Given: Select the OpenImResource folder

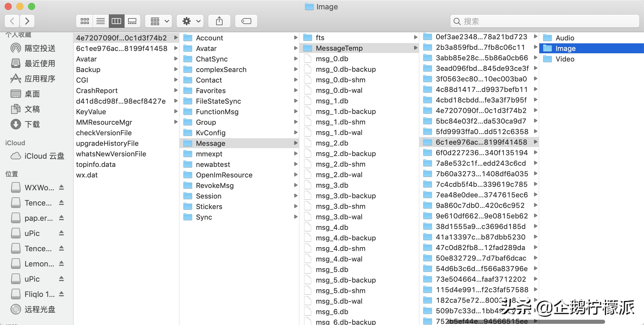Looking at the screenshot, I should point(239,175).
